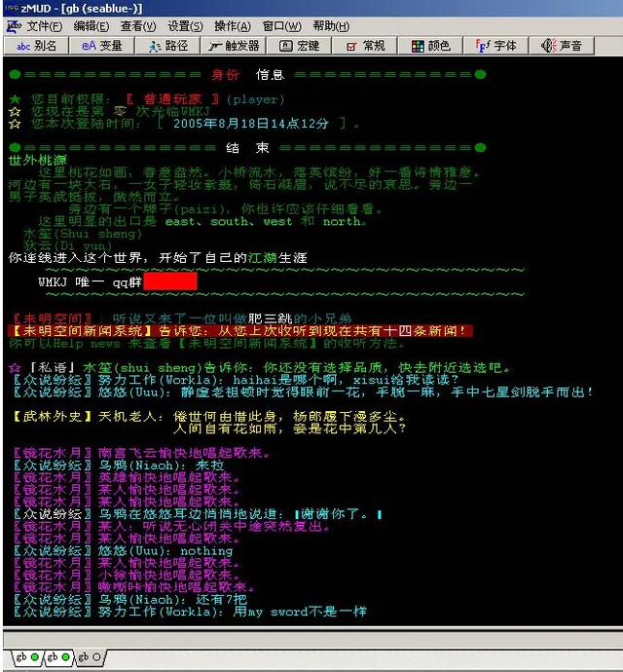Click the document icon left of 文件 menu
Screen dimensions: 623x672
click(14, 26)
